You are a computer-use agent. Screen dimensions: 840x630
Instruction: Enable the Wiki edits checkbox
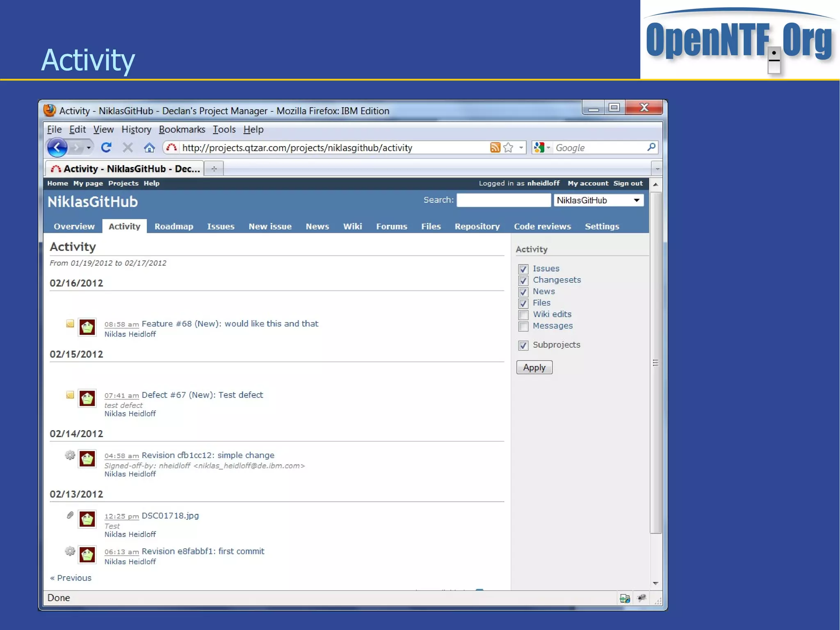pos(523,315)
